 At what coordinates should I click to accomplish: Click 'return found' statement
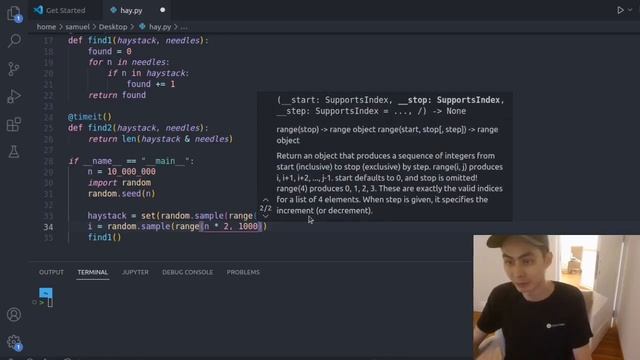(x=117, y=95)
